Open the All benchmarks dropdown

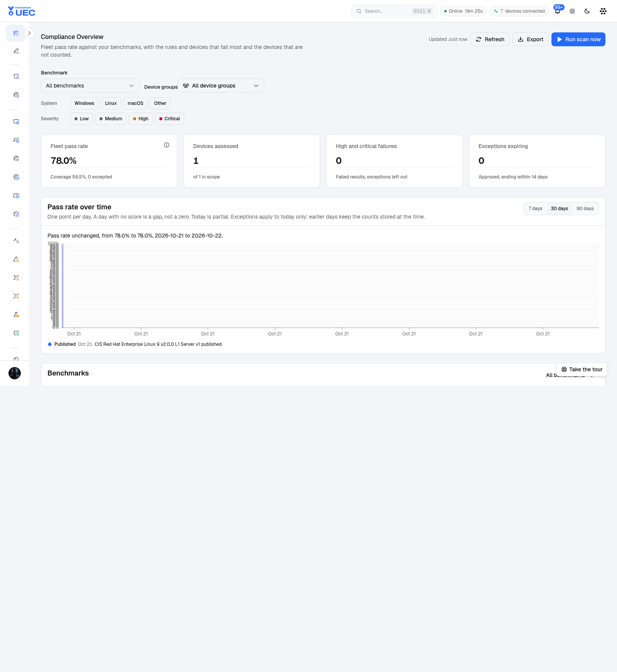click(90, 86)
